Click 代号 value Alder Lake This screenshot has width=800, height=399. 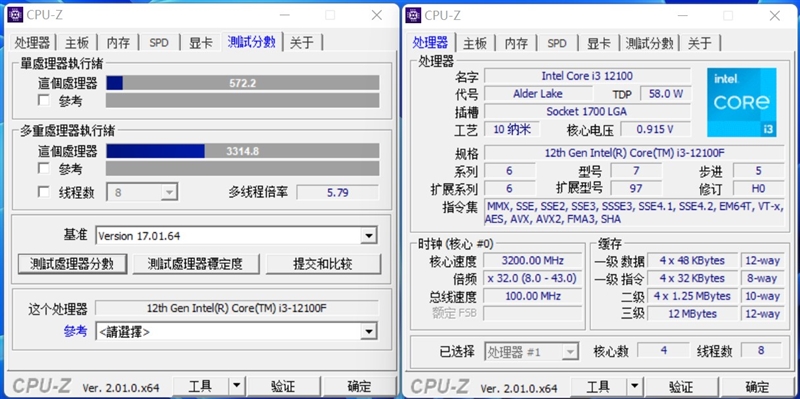click(538, 94)
